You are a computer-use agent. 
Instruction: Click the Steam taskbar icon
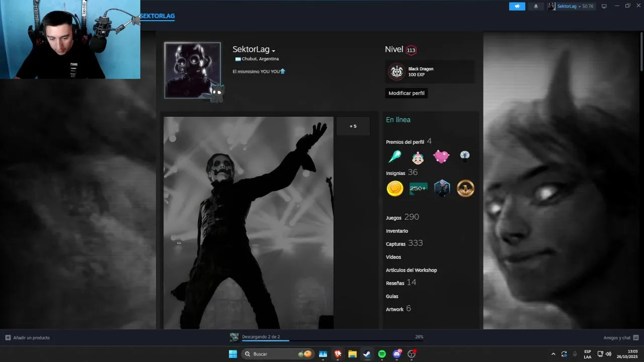click(x=367, y=354)
